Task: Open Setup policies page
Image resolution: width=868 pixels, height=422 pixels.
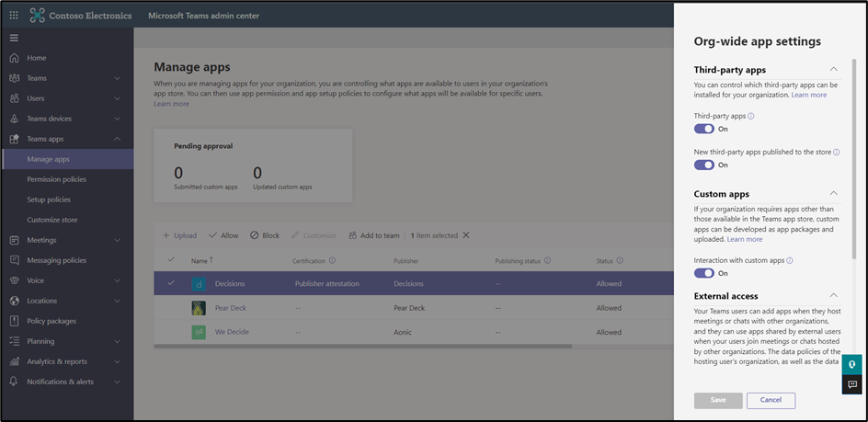Action: pyautogui.click(x=67, y=200)
